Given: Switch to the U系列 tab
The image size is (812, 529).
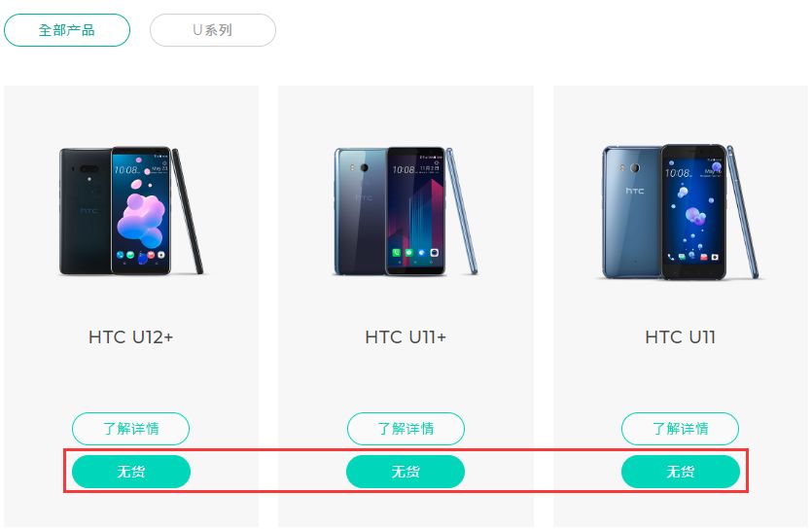Looking at the screenshot, I should (x=213, y=30).
